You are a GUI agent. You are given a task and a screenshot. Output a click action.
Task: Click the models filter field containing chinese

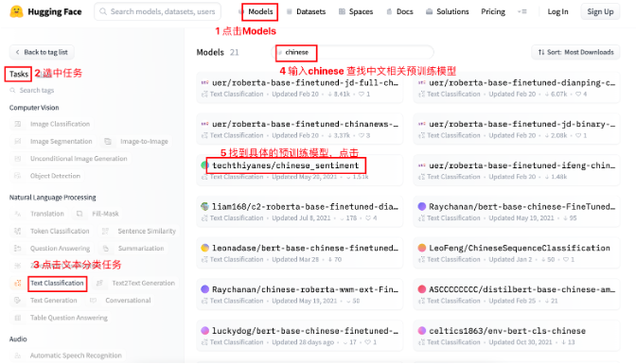(x=352, y=52)
